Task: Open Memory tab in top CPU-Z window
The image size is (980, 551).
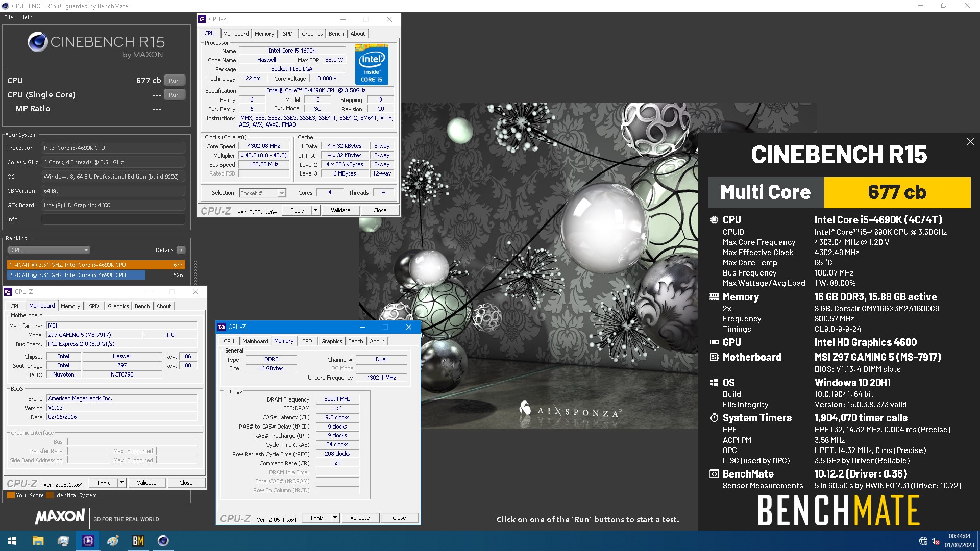Action: (264, 34)
